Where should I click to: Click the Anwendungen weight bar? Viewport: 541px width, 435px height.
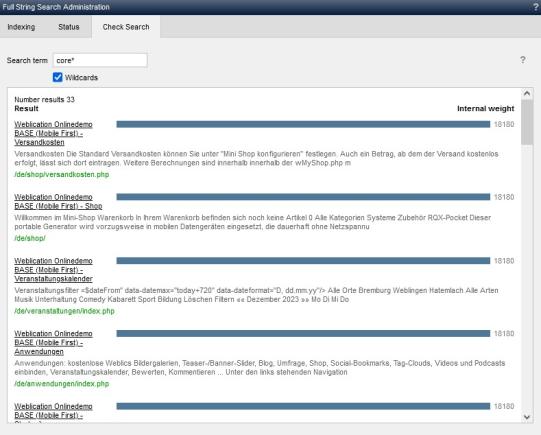pos(303,334)
